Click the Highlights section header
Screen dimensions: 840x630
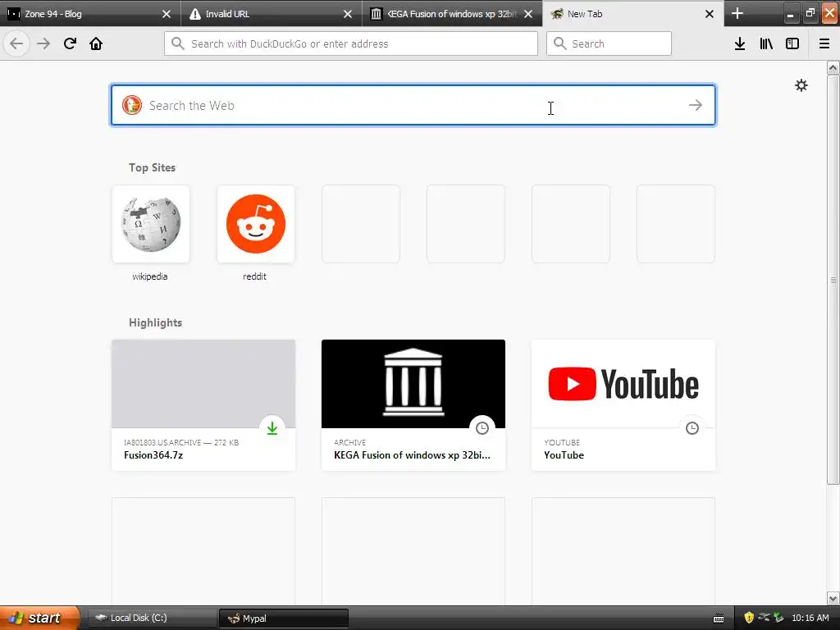pyautogui.click(x=155, y=322)
